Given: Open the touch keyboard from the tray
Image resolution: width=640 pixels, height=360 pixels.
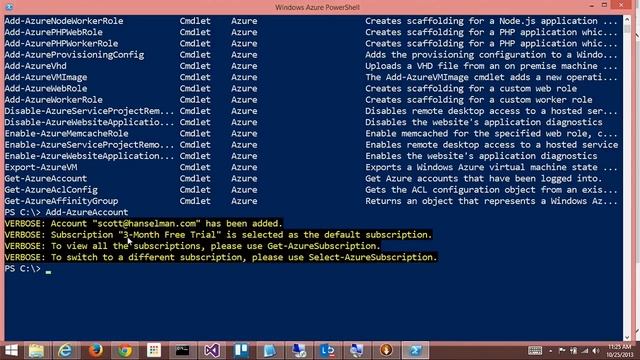Looking at the screenshot, I should coord(535,351).
